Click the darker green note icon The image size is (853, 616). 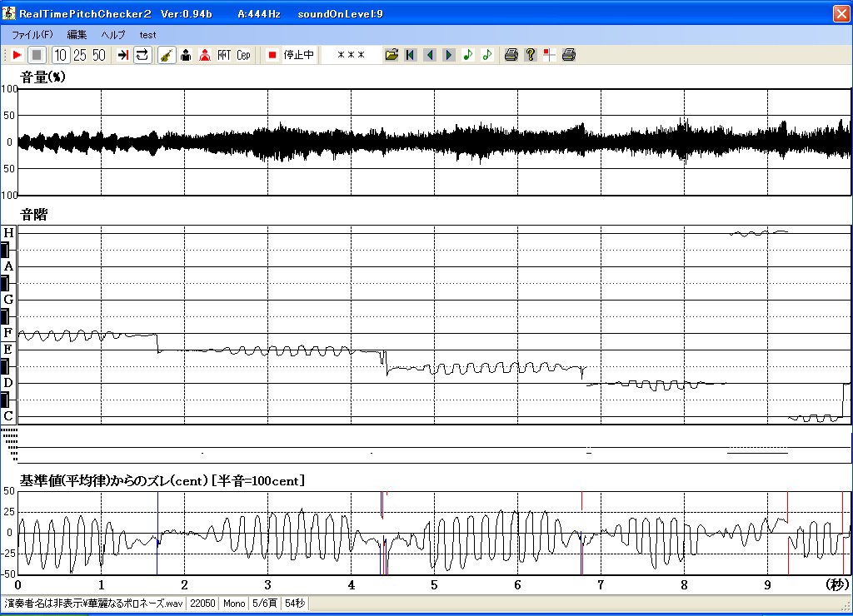pos(468,55)
